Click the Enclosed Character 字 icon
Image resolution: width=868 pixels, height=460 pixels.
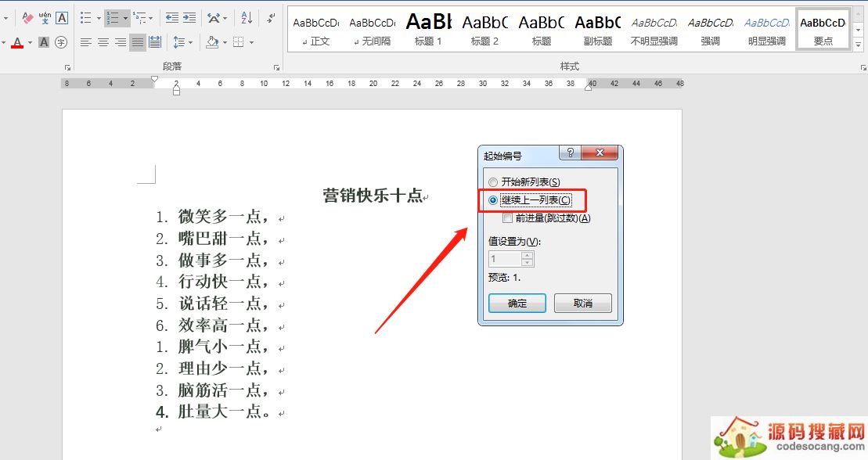[61, 42]
